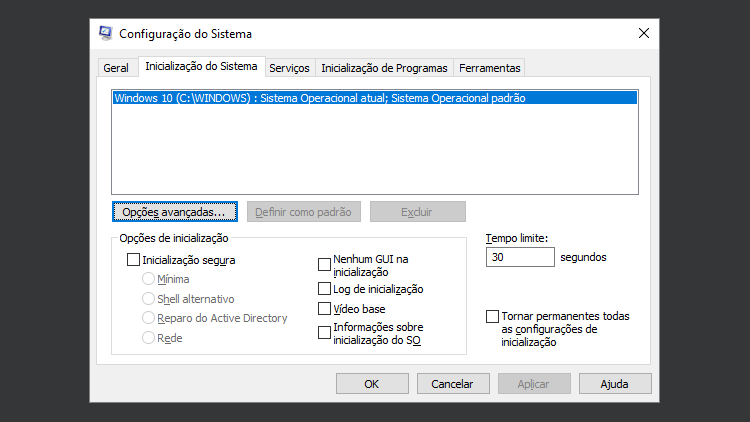Switch to the Geral tab
The width and height of the screenshot is (750, 422).
[116, 68]
